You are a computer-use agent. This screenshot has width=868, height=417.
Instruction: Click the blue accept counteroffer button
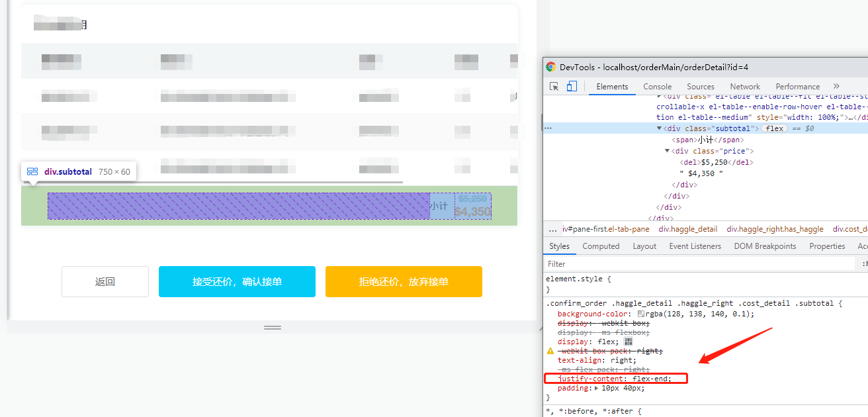pyautogui.click(x=237, y=281)
